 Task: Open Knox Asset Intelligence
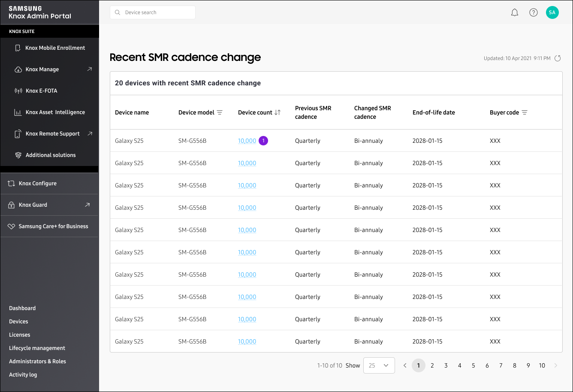click(x=54, y=112)
